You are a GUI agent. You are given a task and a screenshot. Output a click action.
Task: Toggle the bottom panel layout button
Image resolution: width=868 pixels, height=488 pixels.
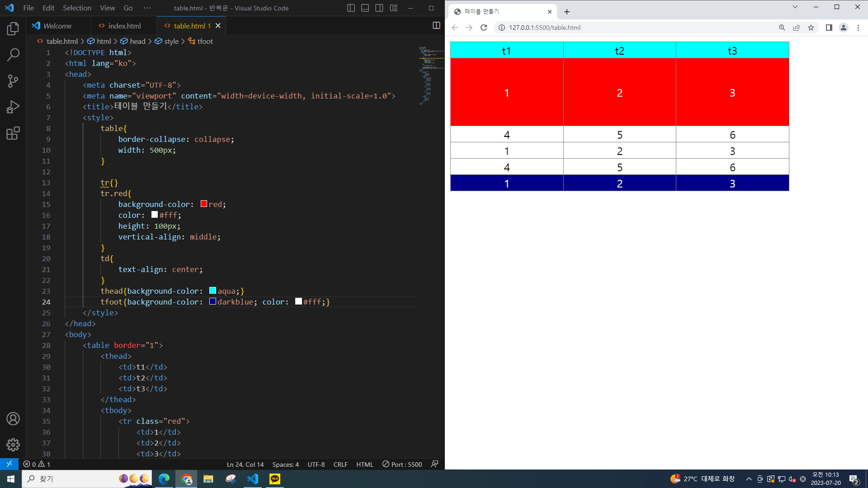tap(365, 8)
